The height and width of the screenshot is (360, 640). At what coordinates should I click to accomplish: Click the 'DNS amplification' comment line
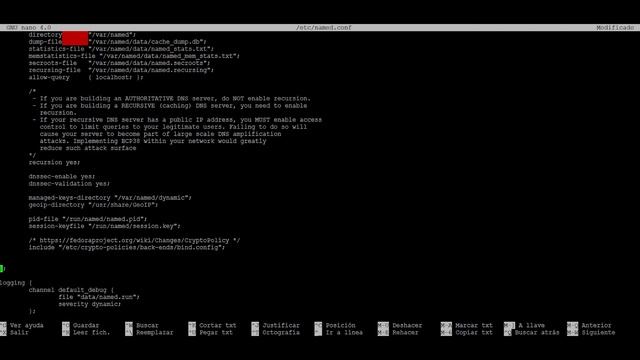click(160, 134)
